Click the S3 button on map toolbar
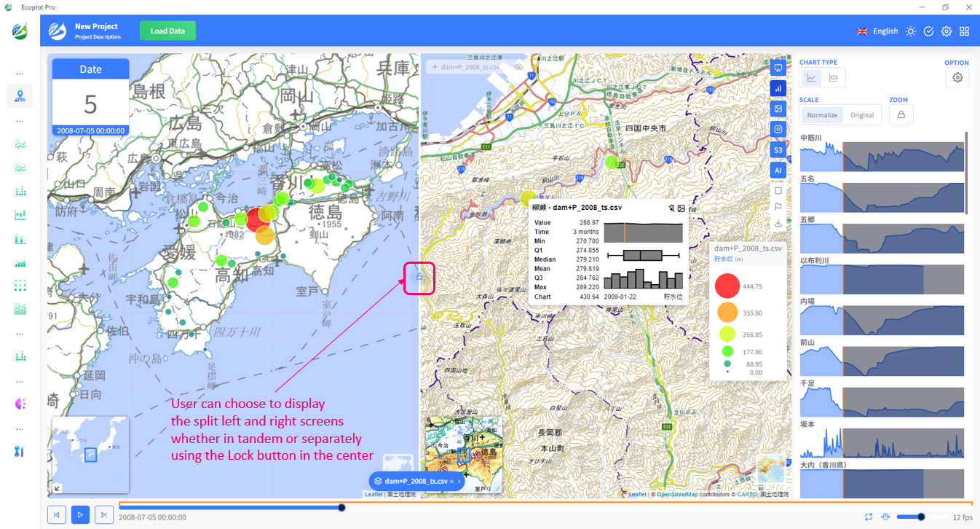This screenshot has height=529, width=980. pyautogui.click(x=778, y=149)
